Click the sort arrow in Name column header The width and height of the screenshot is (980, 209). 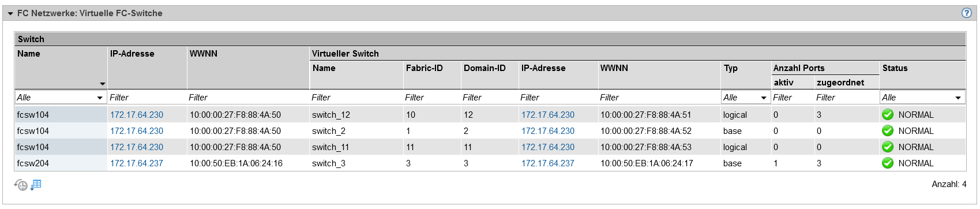point(102,84)
